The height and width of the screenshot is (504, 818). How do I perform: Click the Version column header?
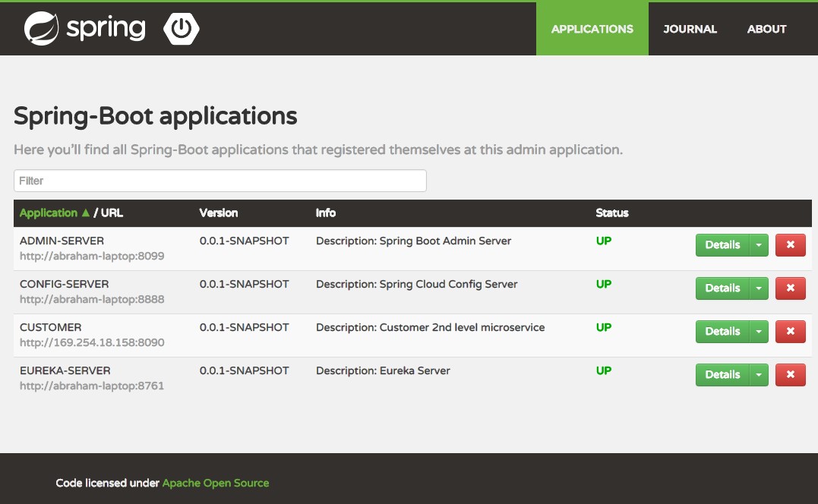click(219, 213)
